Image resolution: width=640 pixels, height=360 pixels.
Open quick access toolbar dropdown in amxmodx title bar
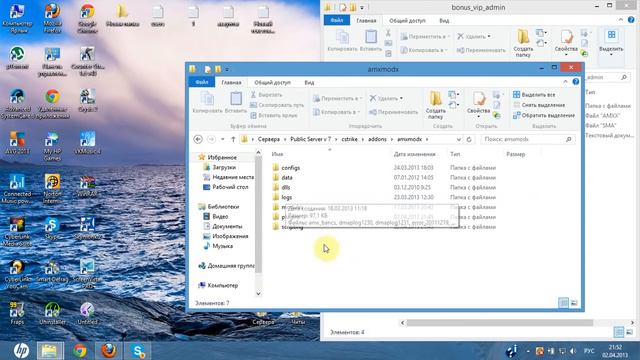click(227, 69)
